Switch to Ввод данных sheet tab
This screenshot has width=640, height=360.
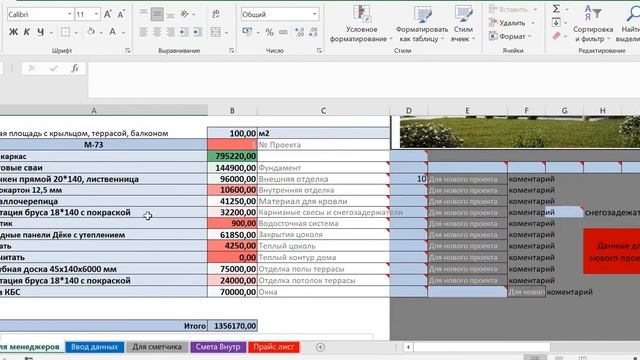[94, 347]
